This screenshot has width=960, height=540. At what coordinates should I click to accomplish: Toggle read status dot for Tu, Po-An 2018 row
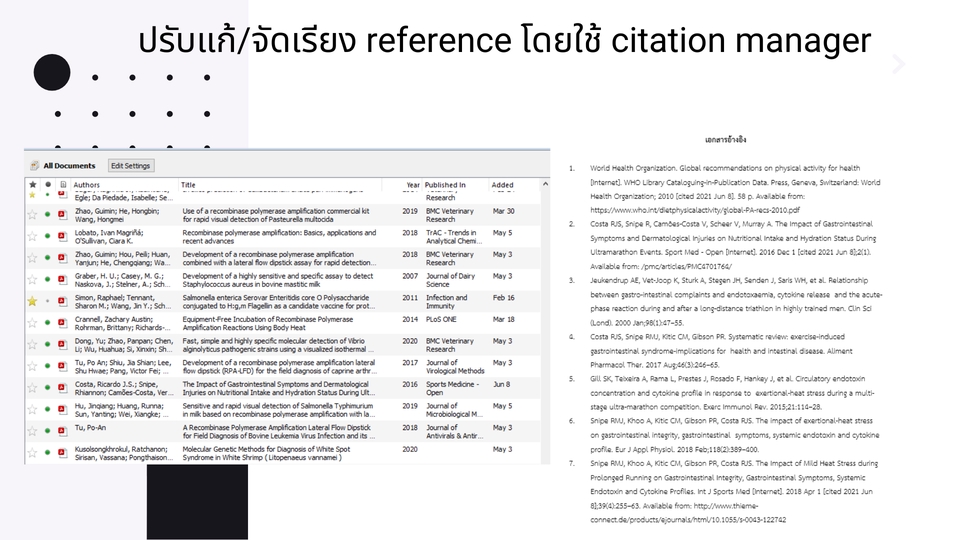(48, 431)
